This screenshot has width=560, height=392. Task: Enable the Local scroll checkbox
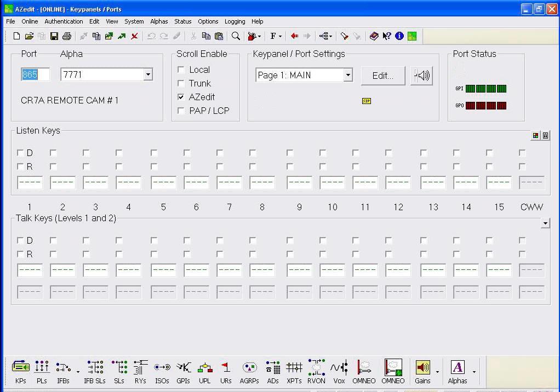(x=181, y=70)
